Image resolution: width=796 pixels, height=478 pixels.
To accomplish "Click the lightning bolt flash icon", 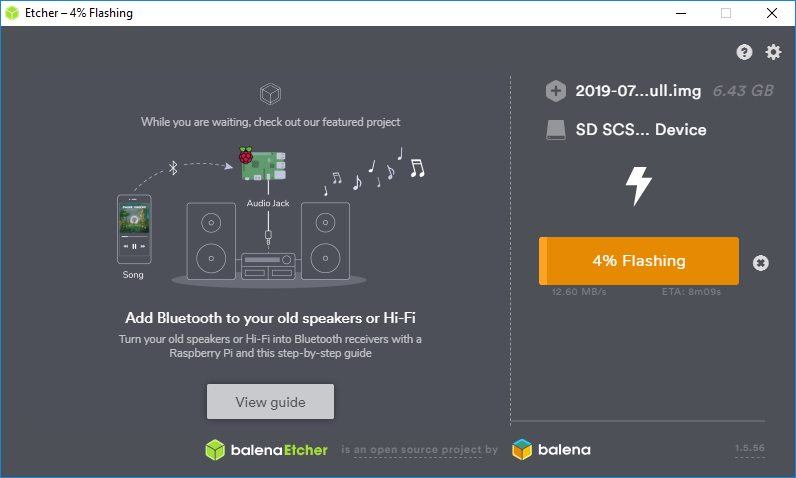I will click(638, 186).
